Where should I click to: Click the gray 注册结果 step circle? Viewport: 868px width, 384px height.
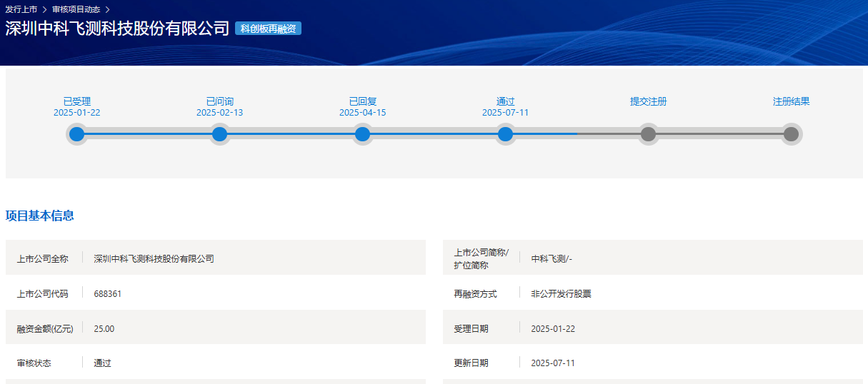click(791, 134)
